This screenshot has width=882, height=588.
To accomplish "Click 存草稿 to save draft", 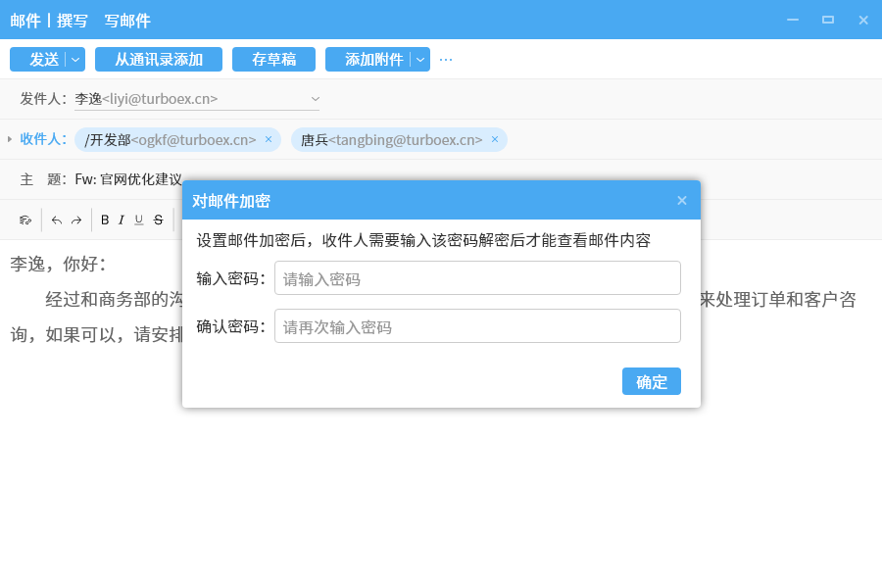I will pyautogui.click(x=273, y=60).
